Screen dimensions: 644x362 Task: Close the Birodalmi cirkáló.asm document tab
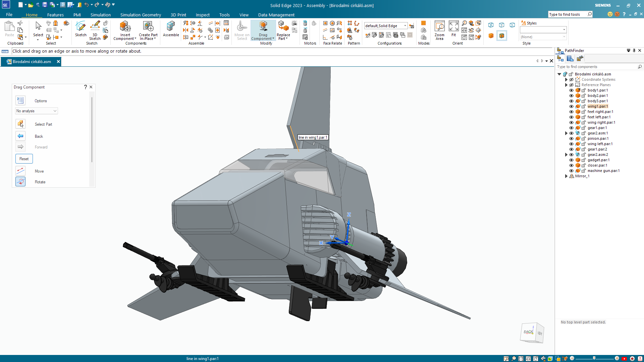[58, 62]
